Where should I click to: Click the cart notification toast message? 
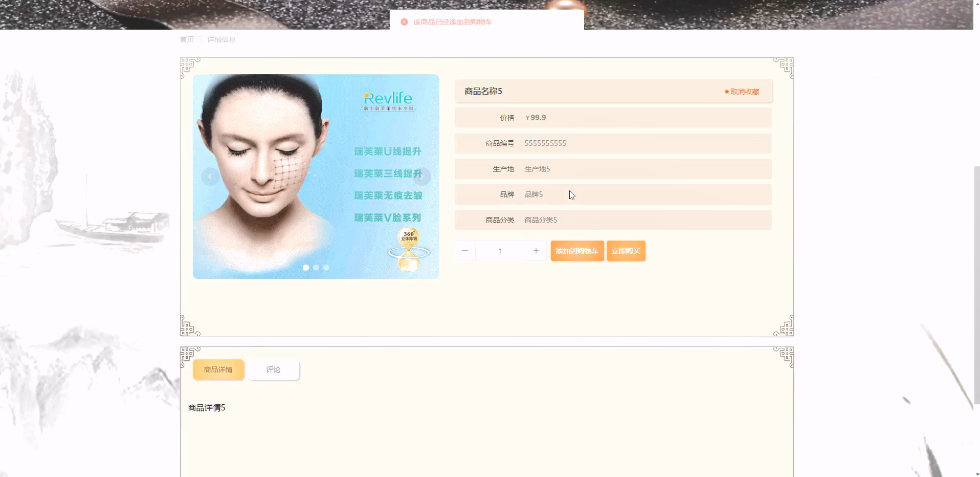pyautogui.click(x=452, y=21)
